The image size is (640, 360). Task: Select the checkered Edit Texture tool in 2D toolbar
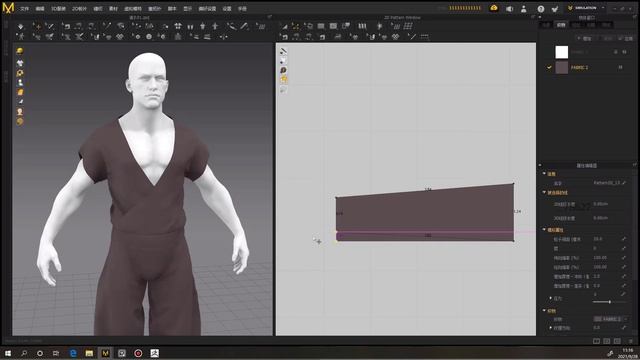click(x=396, y=37)
